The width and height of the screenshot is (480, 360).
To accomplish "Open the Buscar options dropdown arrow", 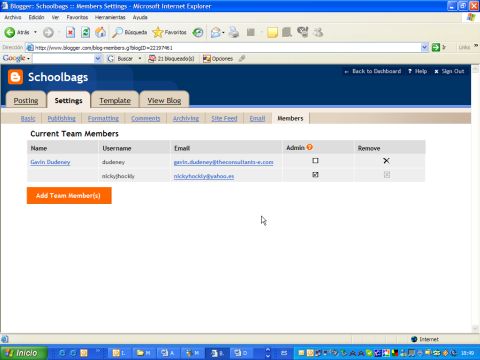I will (x=140, y=59).
